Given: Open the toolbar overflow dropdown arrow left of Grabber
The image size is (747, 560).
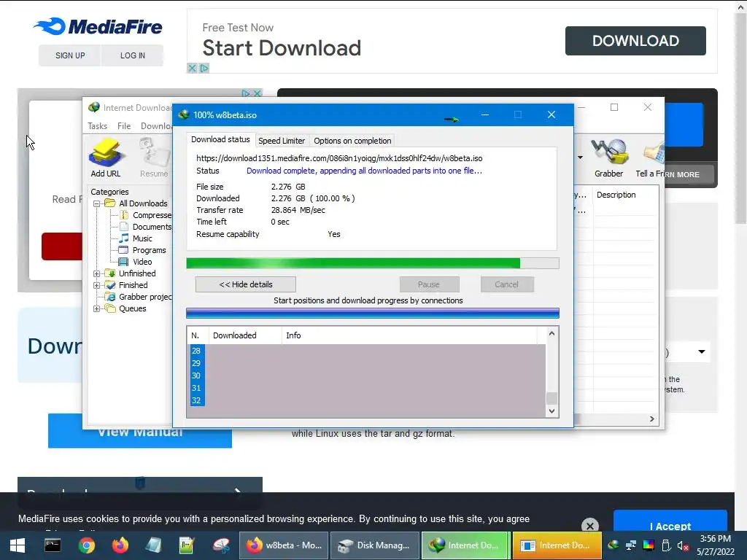Looking at the screenshot, I should point(580,157).
